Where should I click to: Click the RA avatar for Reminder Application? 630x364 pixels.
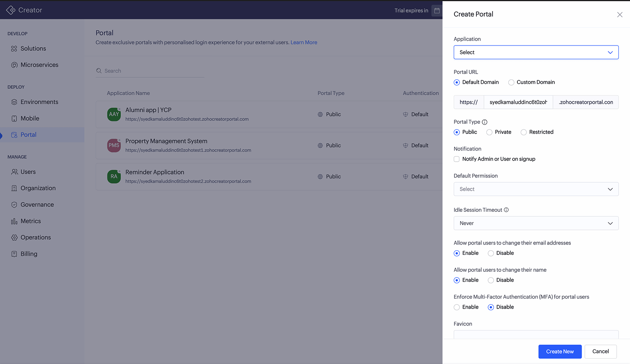[114, 177]
